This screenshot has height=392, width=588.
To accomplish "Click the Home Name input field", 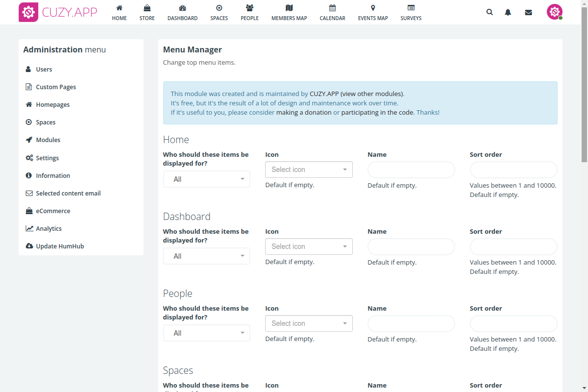I will point(411,170).
